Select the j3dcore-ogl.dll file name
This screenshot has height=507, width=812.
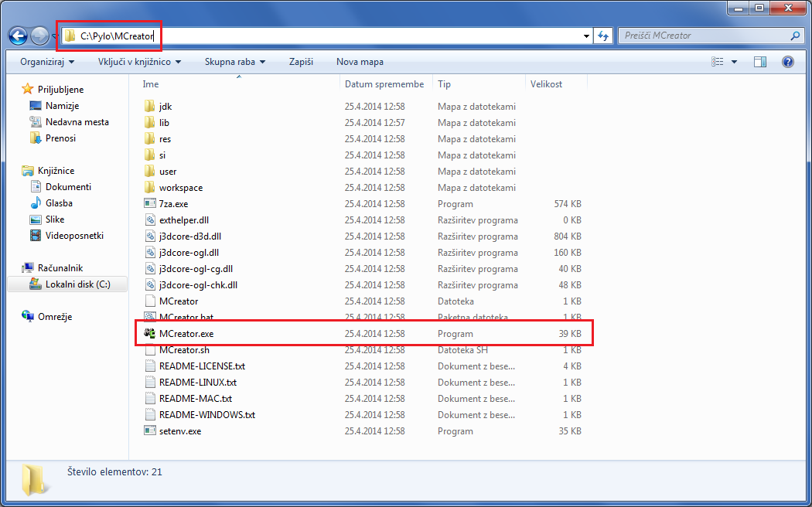[x=189, y=253]
